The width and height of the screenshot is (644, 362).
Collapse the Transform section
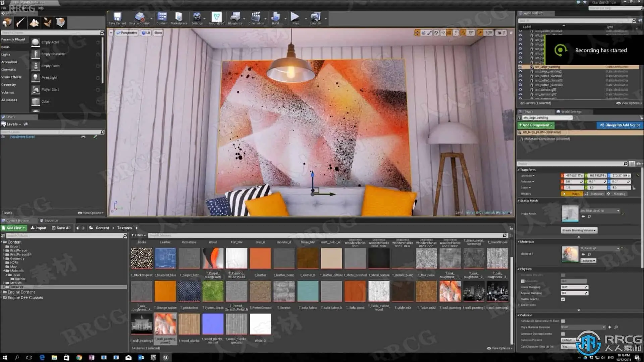tap(527, 170)
